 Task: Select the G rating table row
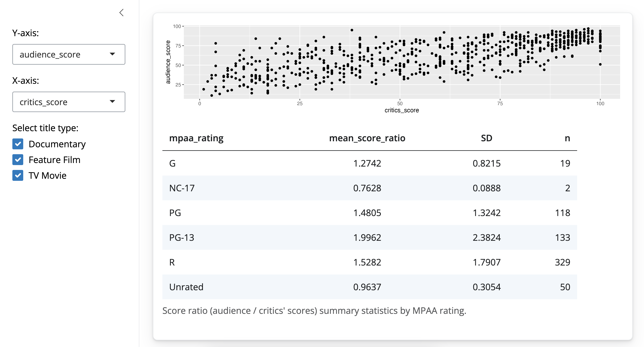pyautogui.click(x=370, y=163)
